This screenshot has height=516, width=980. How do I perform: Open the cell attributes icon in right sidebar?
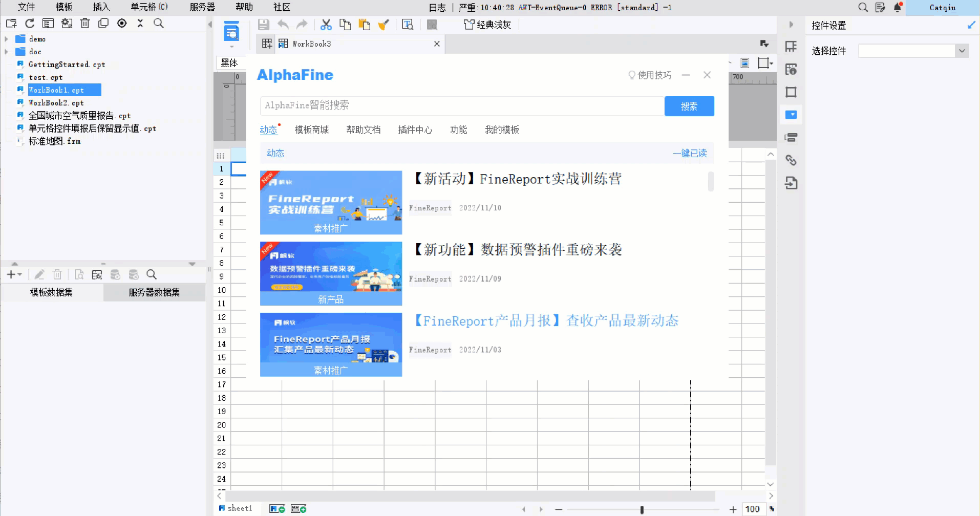(x=791, y=69)
